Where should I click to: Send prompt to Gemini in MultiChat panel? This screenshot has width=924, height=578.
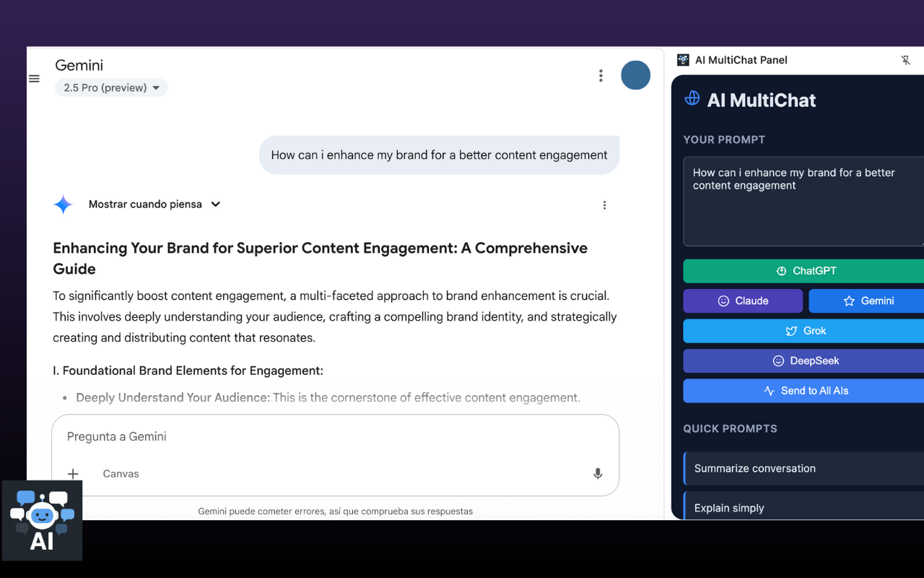866,301
